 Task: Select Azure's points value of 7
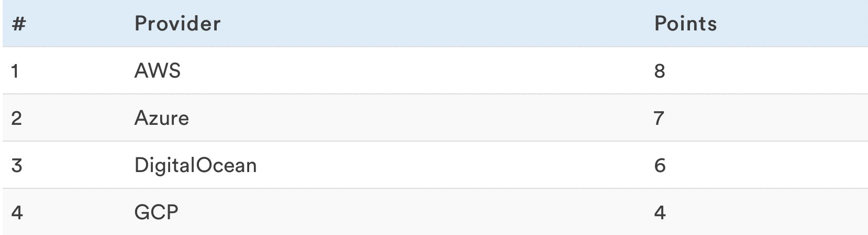[x=659, y=118]
